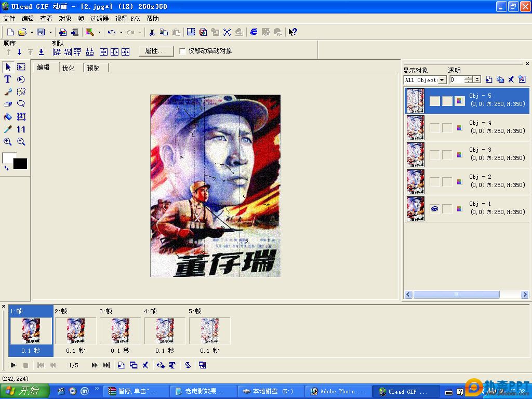This screenshot has height=399, width=532.
Task: Click the delete object X icon in object panel
Action: click(x=511, y=79)
